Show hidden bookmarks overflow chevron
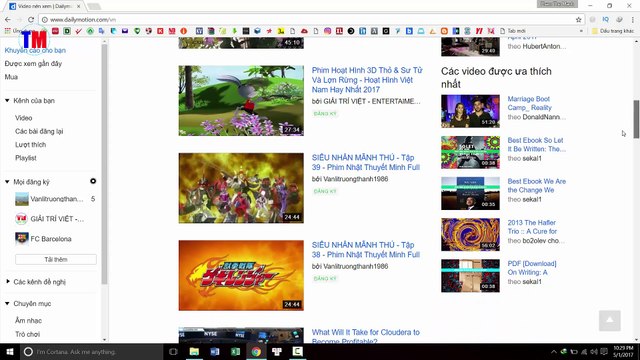Image resolution: width=640 pixels, height=360 pixels. [x=581, y=31]
